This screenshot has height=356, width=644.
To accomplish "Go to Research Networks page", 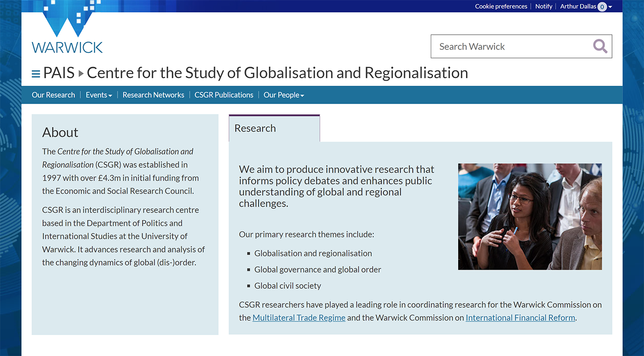I will (x=153, y=95).
